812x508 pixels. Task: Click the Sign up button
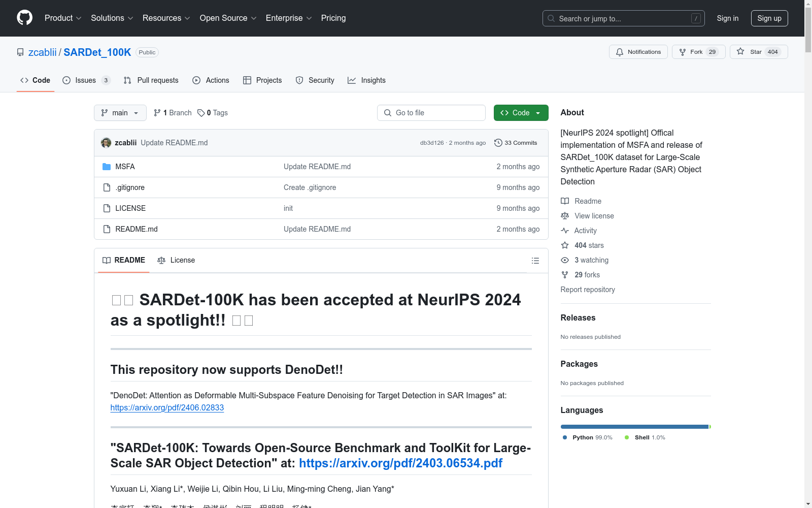click(x=769, y=18)
